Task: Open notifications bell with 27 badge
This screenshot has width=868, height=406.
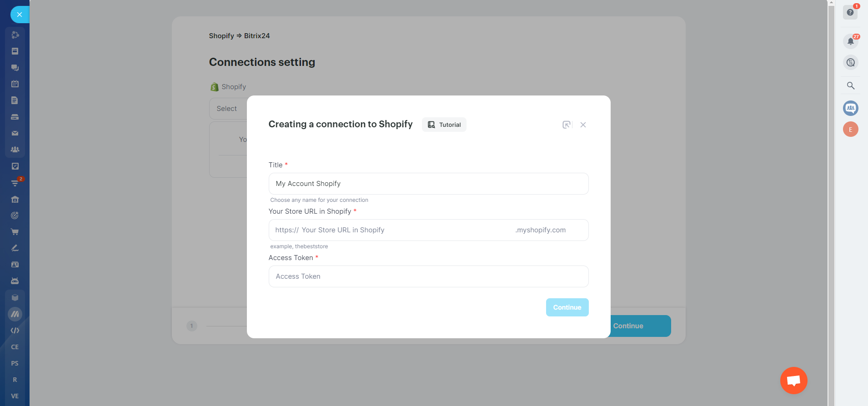Action: click(850, 41)
